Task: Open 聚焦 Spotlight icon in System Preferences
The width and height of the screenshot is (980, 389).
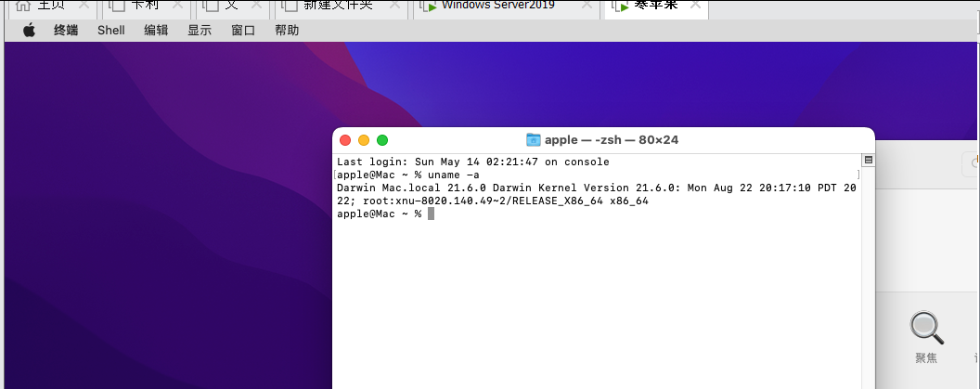Action: point(926,328)
